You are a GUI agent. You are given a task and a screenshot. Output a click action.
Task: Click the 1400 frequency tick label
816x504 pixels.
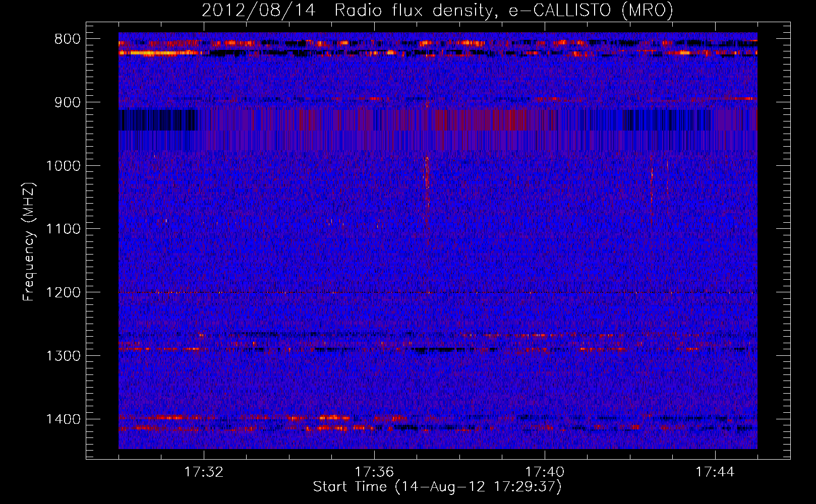tap(63, 419)
